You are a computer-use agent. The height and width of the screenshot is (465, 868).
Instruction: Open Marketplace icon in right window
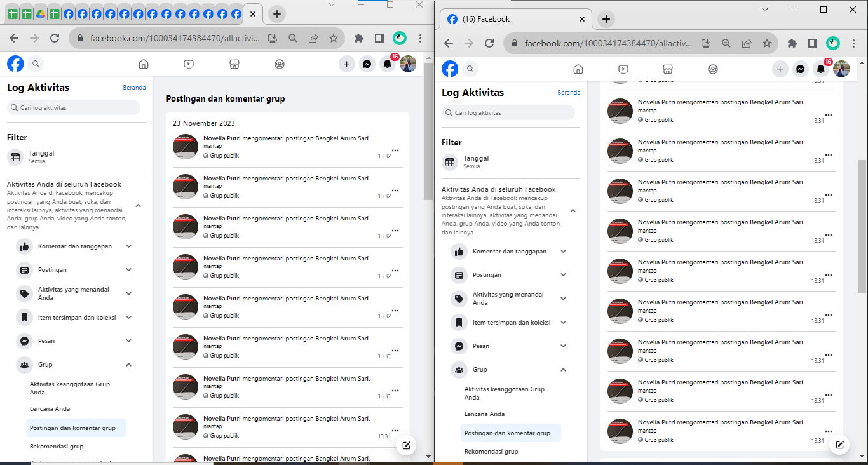pos(668,69)
